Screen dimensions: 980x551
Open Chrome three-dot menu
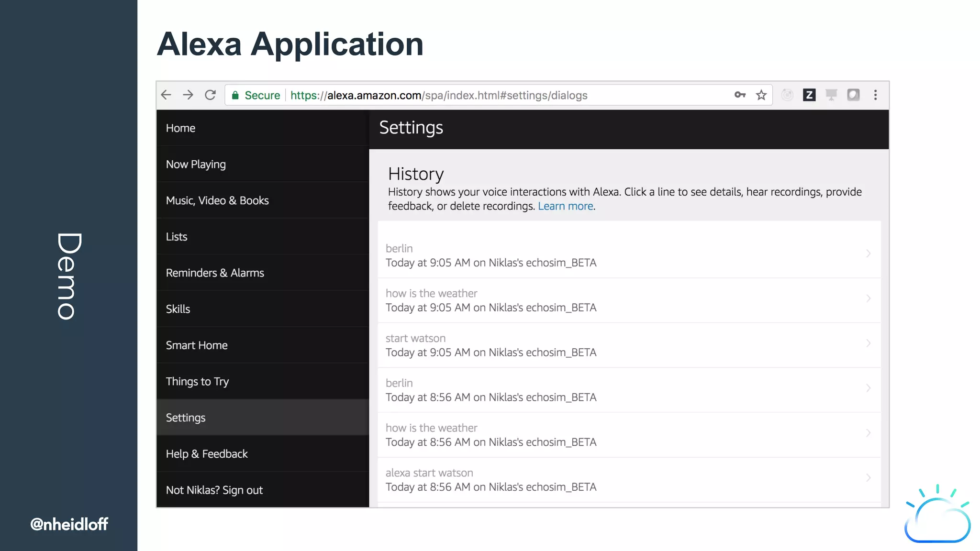click(x=875, y=95)
